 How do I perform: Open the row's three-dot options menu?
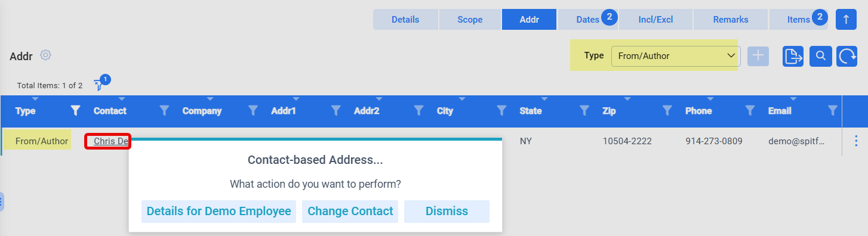pyautogui.click(x=856, y=141)
